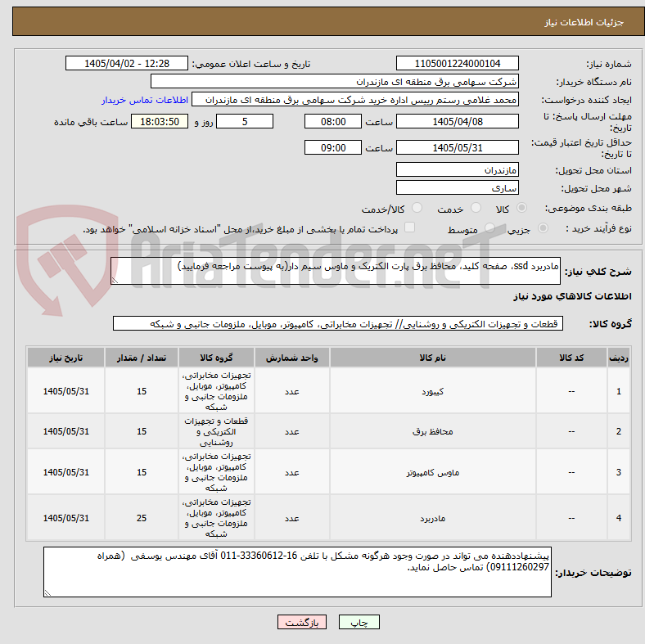645x644 pixels.
Task: Click quantity 25 in مادربرد row
Action: tap(142, 518)
